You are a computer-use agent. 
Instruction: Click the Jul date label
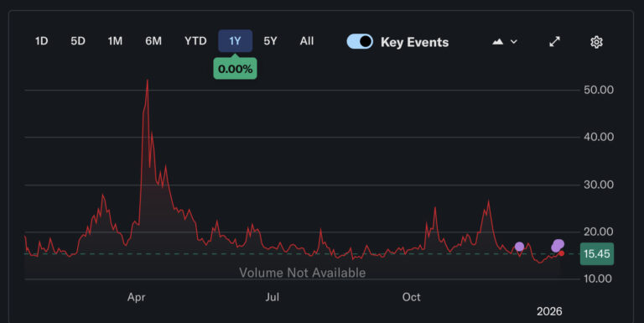click(273, 297)
